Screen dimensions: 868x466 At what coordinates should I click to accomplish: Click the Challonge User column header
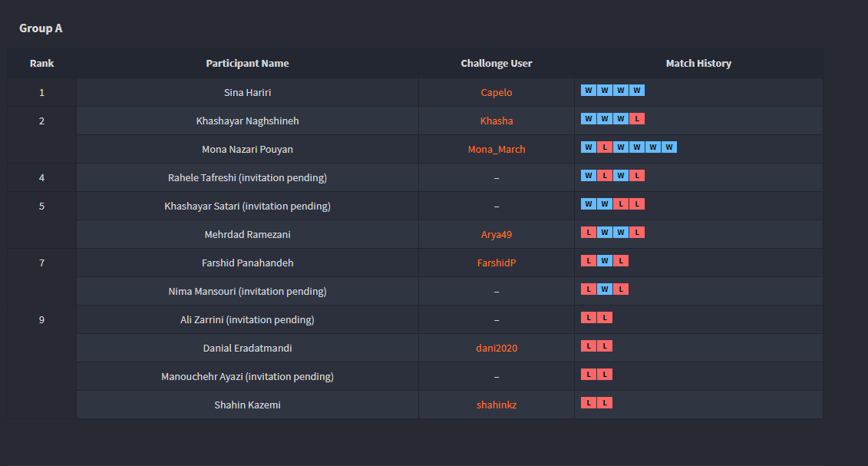497,64
